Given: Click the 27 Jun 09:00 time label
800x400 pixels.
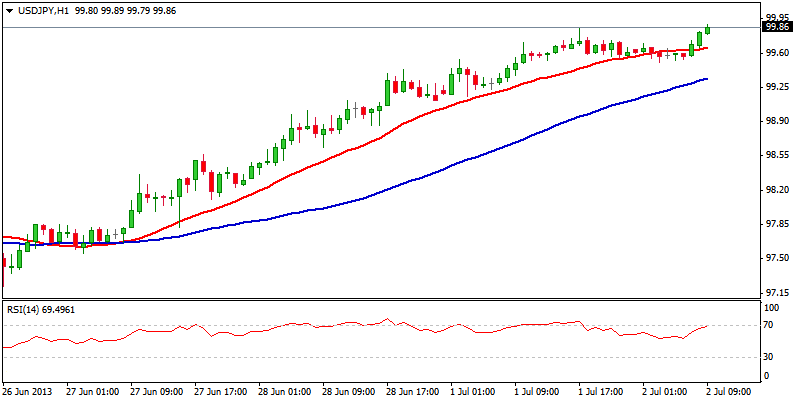Looking at the screenshot, I should (157, 392).
